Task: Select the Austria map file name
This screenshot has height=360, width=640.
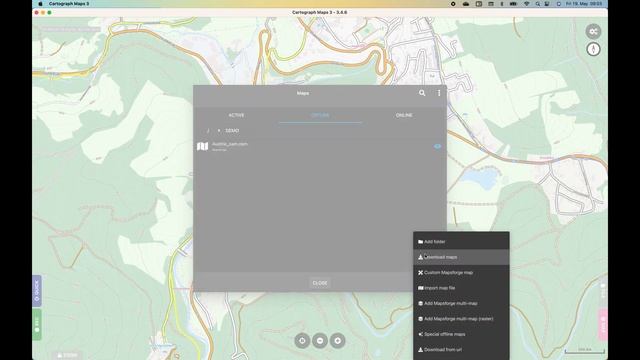Action: click(x=230, y=144)
